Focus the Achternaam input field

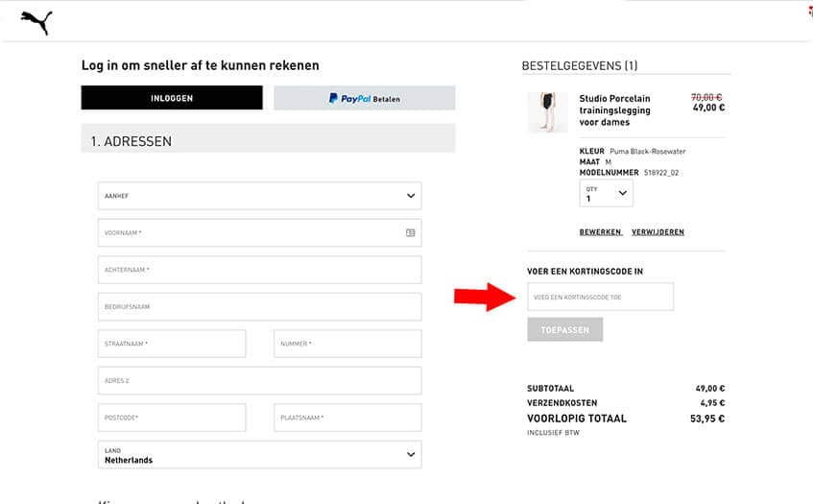(x=259, y=270)
